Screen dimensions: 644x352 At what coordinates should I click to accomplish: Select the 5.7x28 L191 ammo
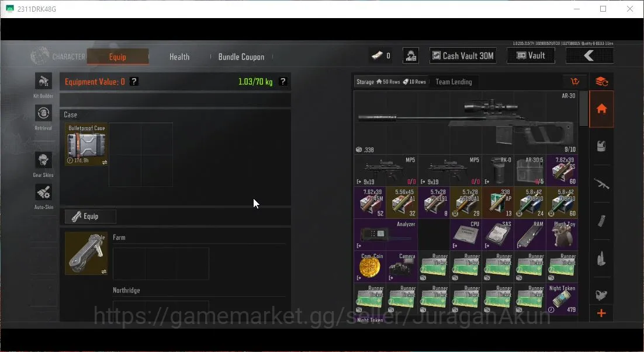(x=434, y=202)
